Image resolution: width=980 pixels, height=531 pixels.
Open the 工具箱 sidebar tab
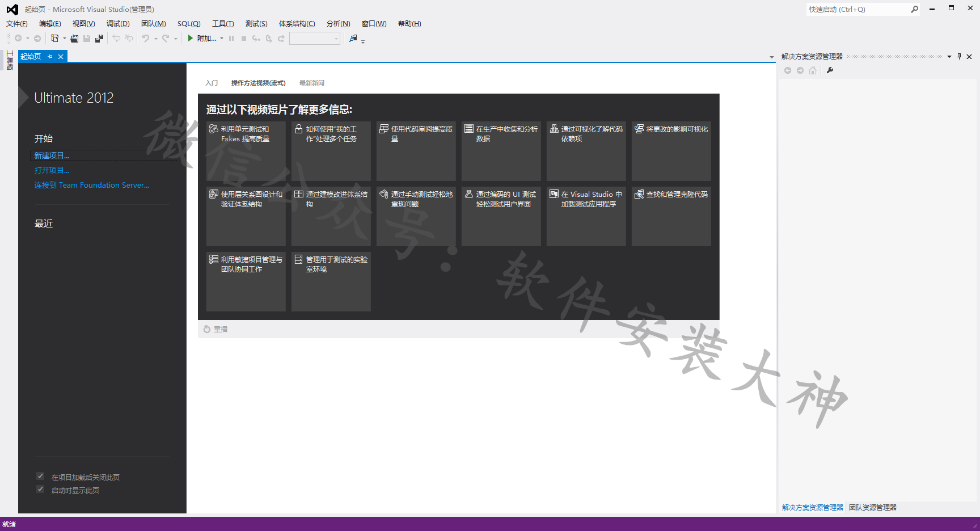pos(10,60)
